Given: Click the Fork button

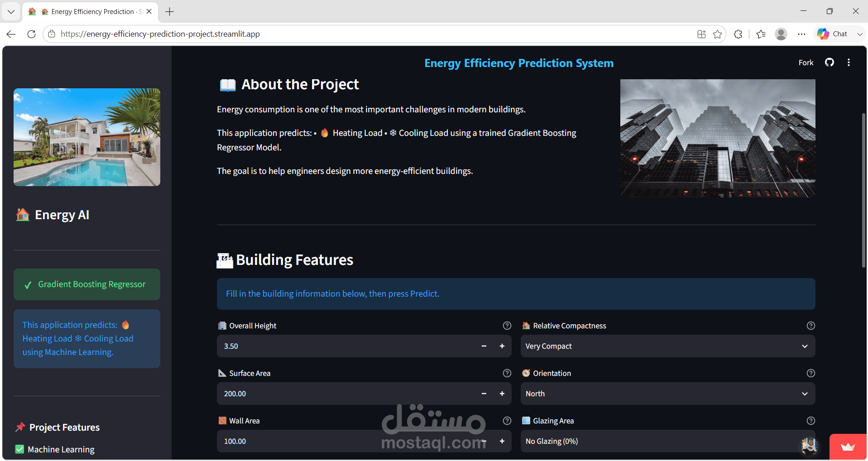Looking at the screenshot, I should (806, 62).
